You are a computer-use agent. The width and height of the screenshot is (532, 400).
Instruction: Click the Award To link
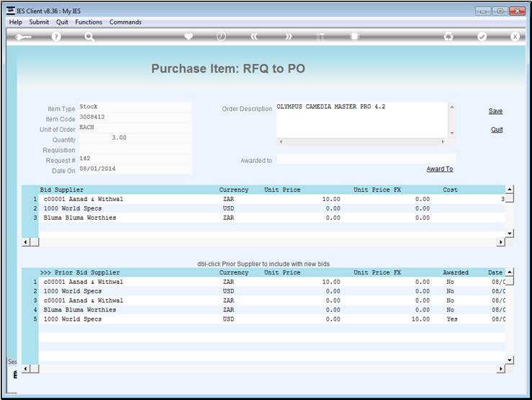click(x=440, y=169)
